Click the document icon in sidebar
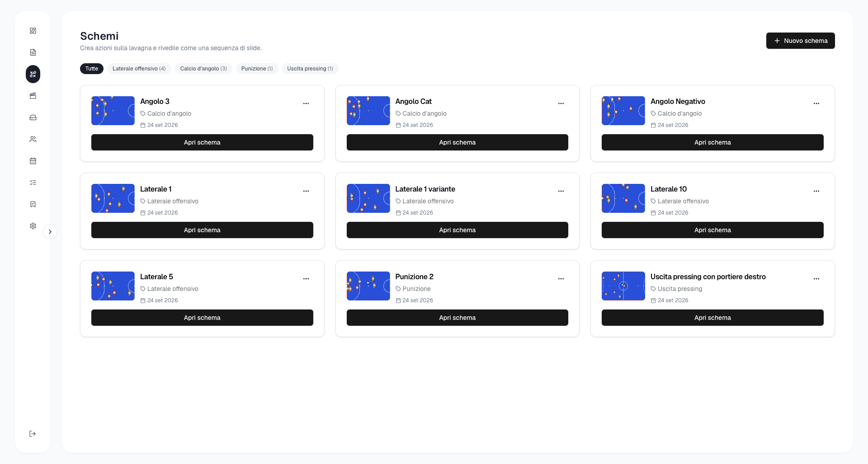868x464 pixels. click(x=33, y=52)
